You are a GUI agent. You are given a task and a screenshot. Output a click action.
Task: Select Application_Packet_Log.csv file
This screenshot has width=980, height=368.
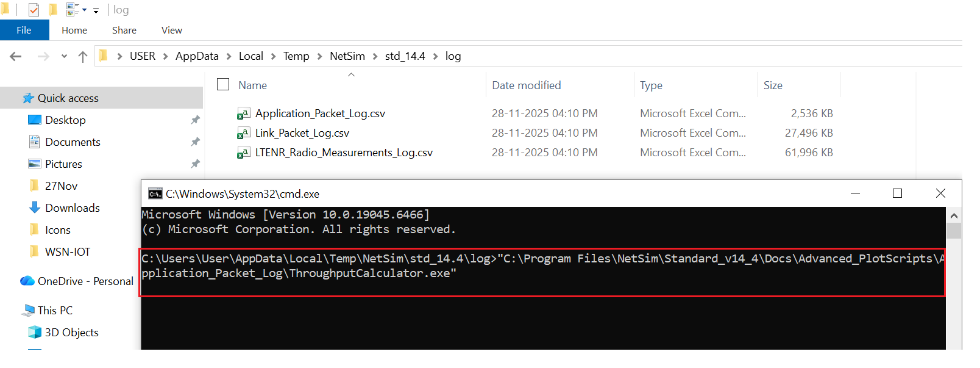point(320,114)
